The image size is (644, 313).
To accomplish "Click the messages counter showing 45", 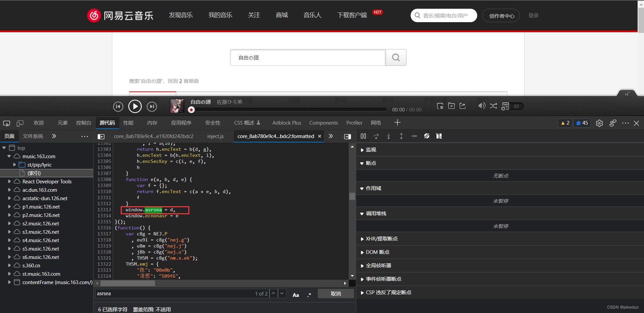I will (582, 123).
